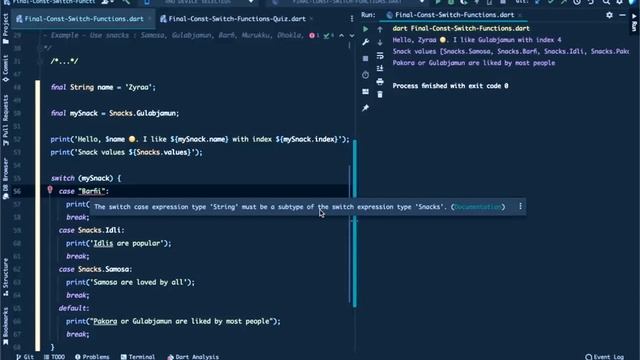Run the app with top toolbar play icon
Image resolution: width=640 pixels, height=360 pixels.
point(438,2)
